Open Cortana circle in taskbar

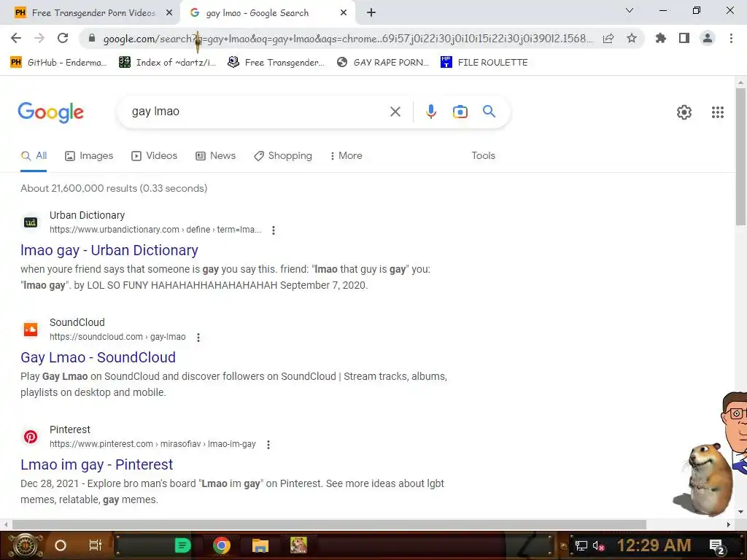[x=61, y=545]
